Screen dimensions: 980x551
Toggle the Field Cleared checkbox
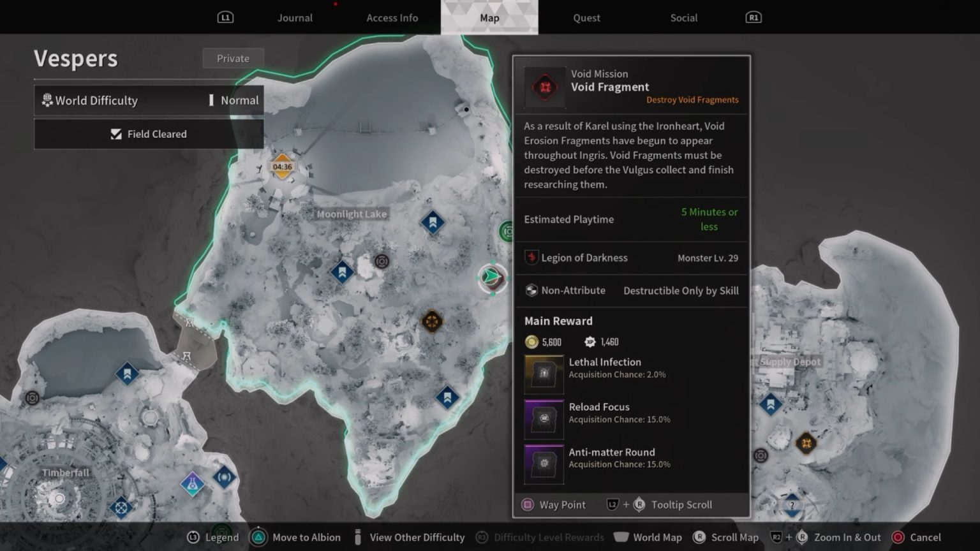click(x=116, y=134)
